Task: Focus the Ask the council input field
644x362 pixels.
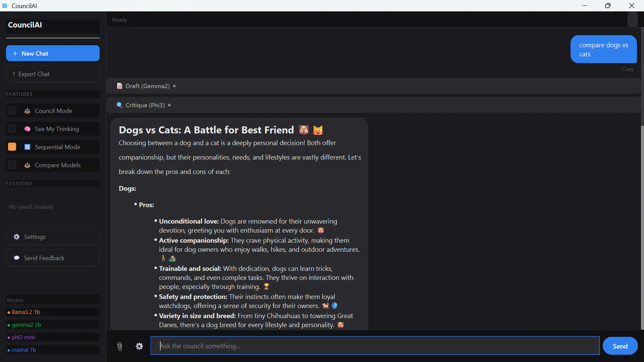Action: pos(375,346)
